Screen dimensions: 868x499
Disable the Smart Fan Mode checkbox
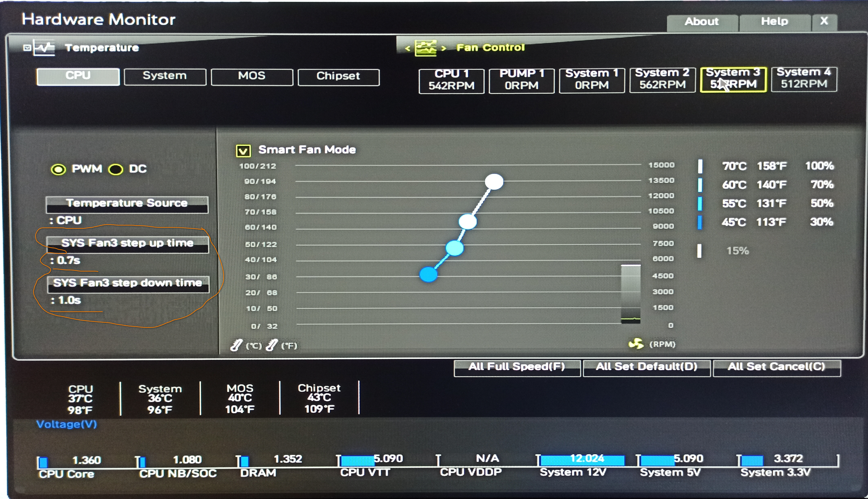coord(243,151)
